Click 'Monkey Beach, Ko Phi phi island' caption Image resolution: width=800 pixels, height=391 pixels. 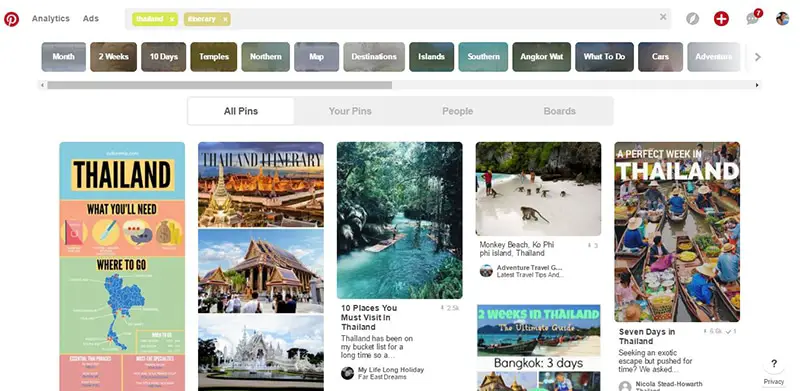click(x=516, y=249)
